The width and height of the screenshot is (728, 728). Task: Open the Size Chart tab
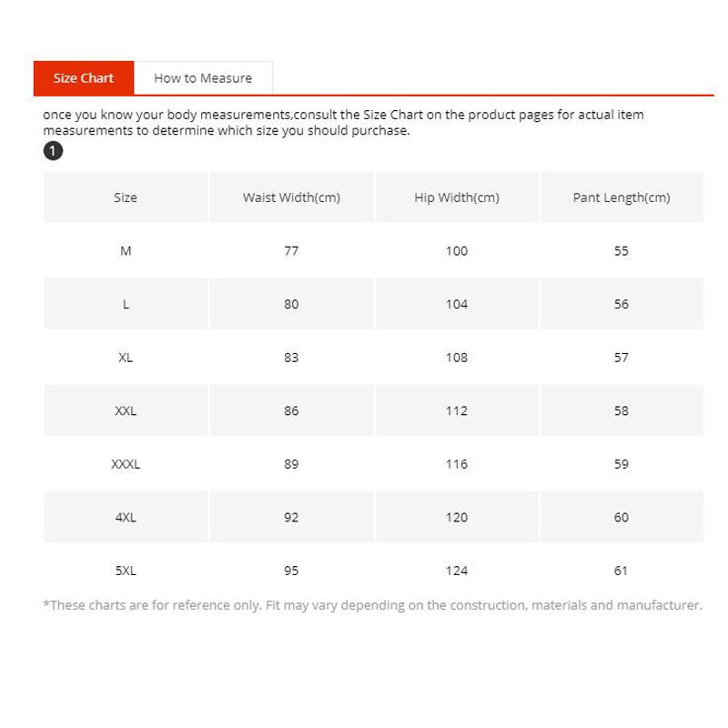coord(84,78)
